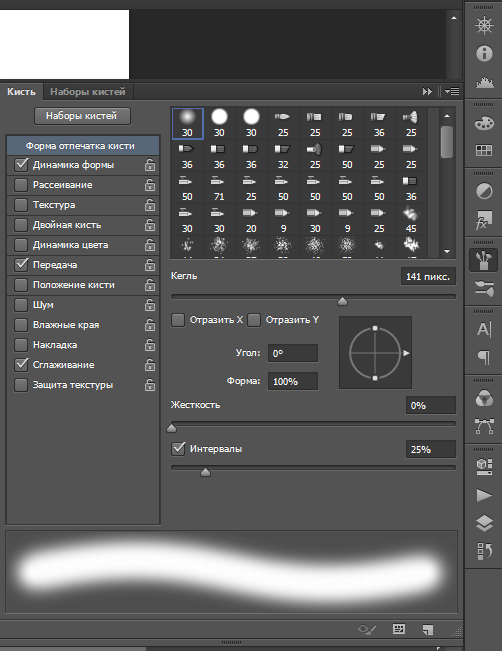Select the brush preset sized 45
Viewport: 502px width, 651px height.
point(411,220)
